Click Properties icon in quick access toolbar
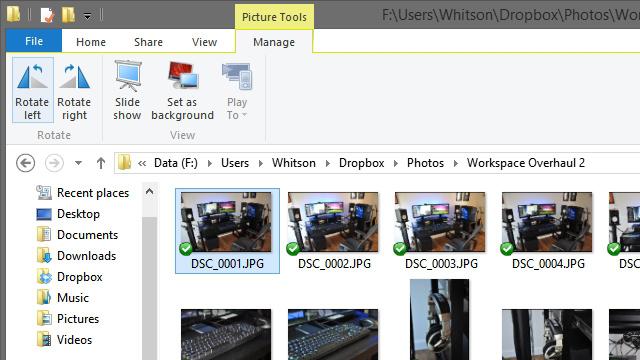The image size is (640, 360). tap(47, 16)
